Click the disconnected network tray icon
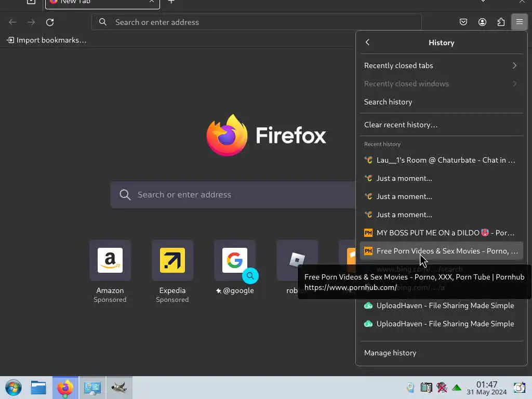This screenshot has width=532, height=399. click(x=442, y=388)
